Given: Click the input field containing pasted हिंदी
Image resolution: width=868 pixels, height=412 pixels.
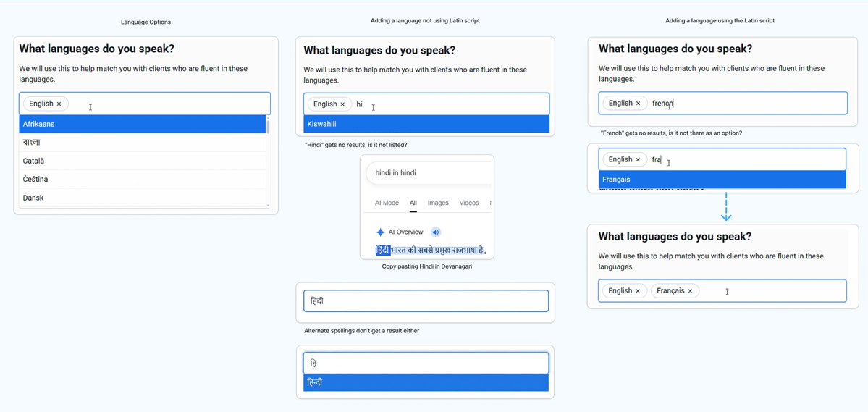Looking at the screenshot, I should click(426, 300).
